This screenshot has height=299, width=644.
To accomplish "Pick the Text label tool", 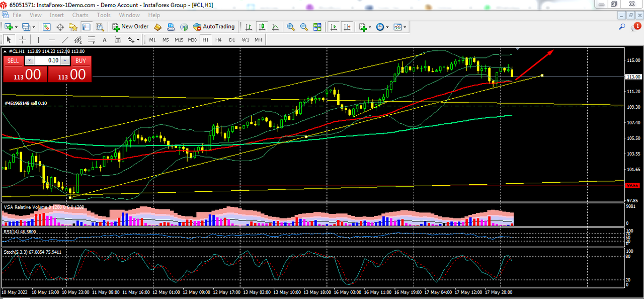I will pos(105,40).
